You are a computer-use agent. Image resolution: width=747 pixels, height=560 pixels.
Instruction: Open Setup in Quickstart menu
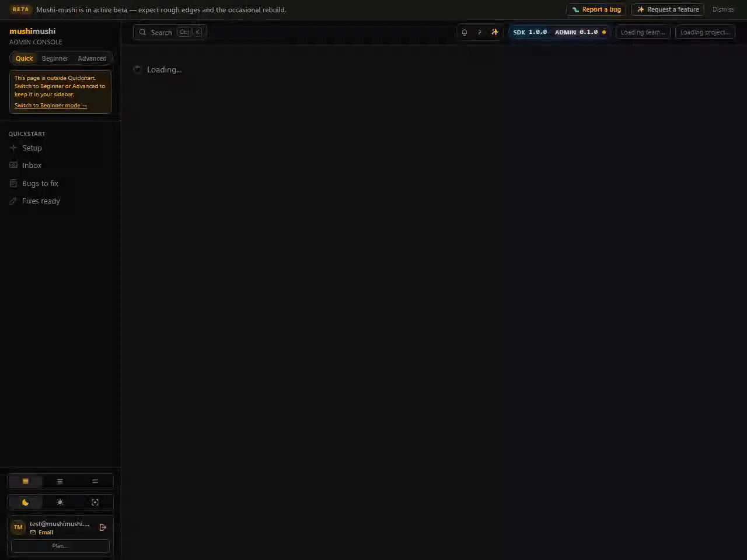[x=61, y=148]
